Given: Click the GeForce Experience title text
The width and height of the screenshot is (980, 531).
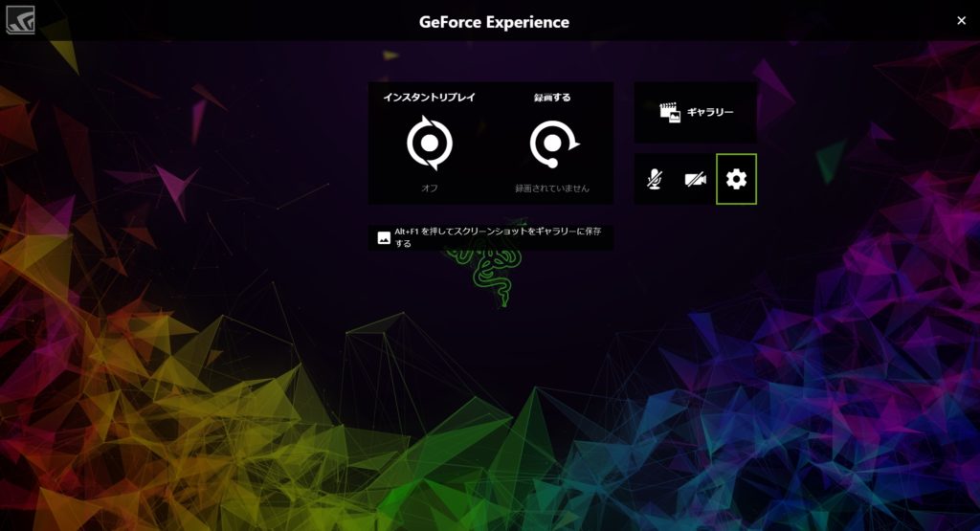Looking at the screenshot, I should (x=494, y=22).
